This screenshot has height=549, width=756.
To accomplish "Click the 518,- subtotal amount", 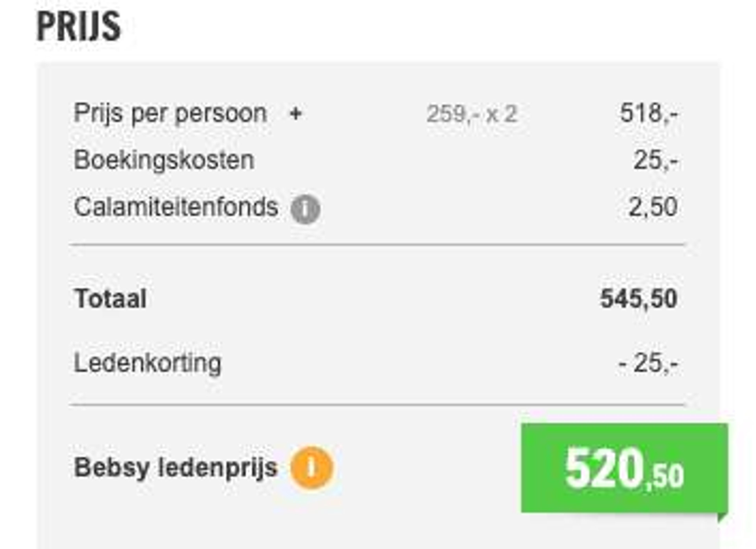I will coord(648,113).
